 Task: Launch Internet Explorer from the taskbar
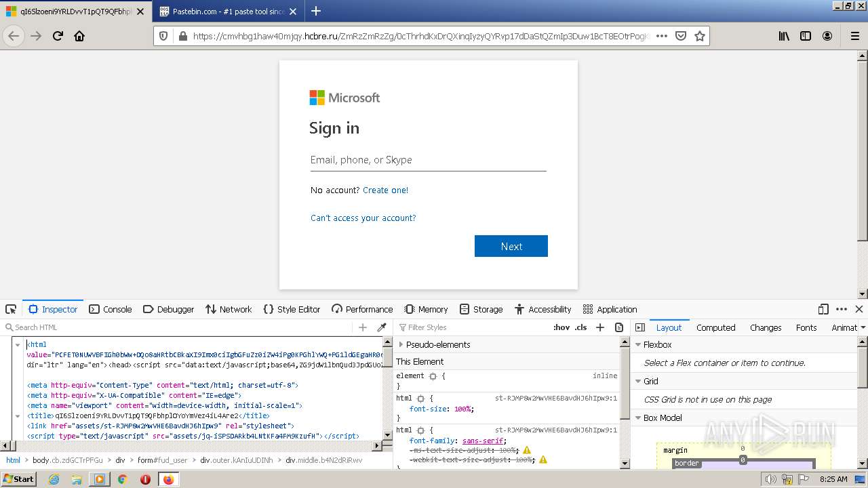[x=54, y=479]
